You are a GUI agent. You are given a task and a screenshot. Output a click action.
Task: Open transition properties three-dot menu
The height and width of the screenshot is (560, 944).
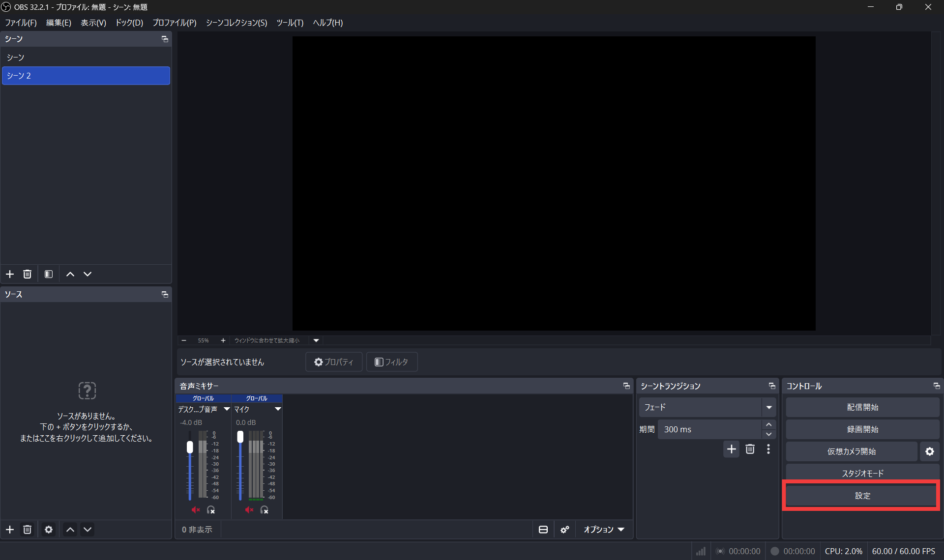pyautogui.click(x=768, y=449)
